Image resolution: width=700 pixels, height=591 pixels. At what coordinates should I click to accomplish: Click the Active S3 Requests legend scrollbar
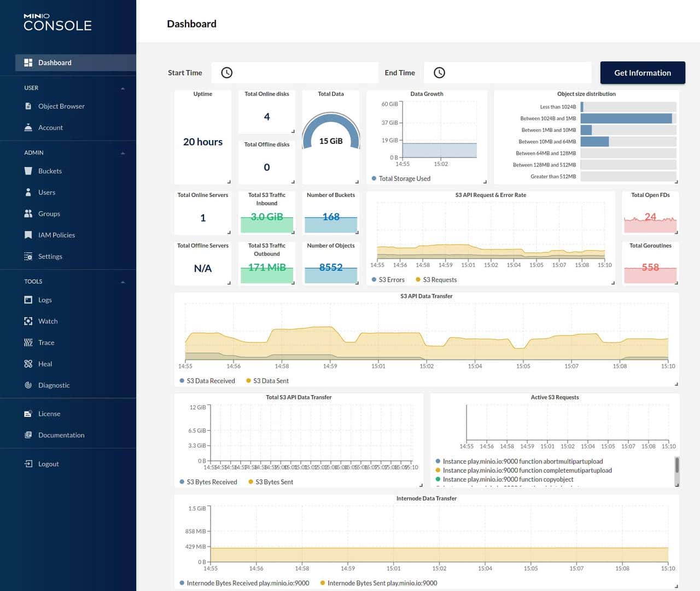coord(676,465)
